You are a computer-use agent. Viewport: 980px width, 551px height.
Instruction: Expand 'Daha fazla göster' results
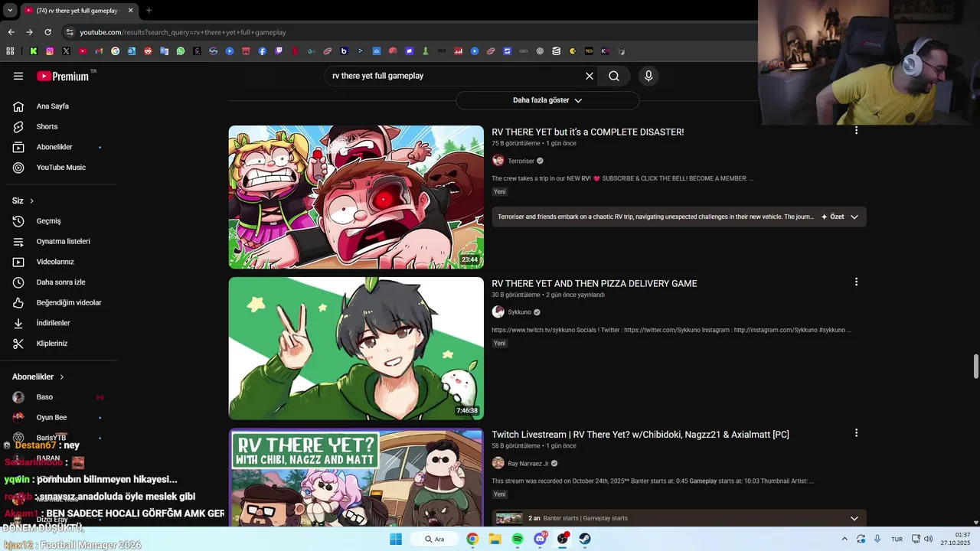[x=547, y=100]
